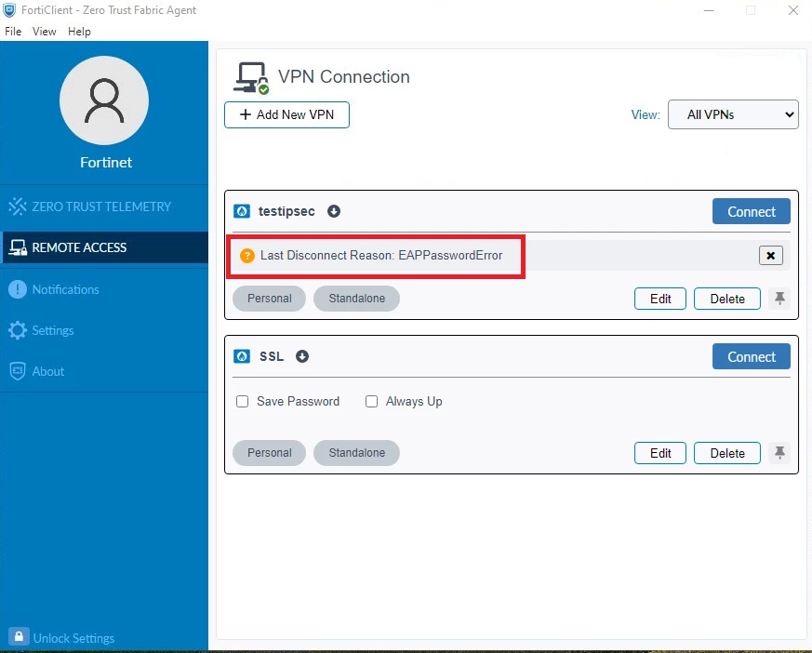The image size is (812, 653).
Task: Click the FortiClient shield icon in title bar
Action: pos(9,10)
